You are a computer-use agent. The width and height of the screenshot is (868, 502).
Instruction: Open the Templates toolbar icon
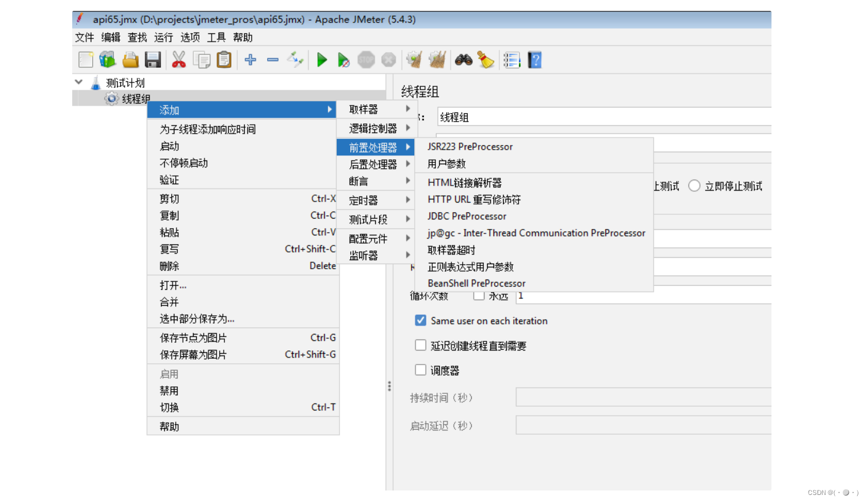tap(107, 60)
